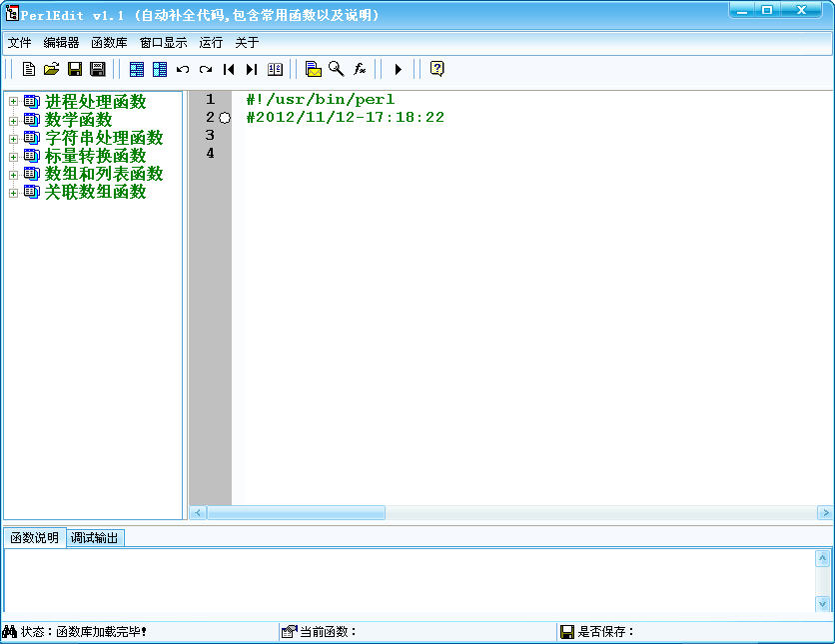Redo the last edit
This screenshot has height=644, width=835.
coord(206,69)
